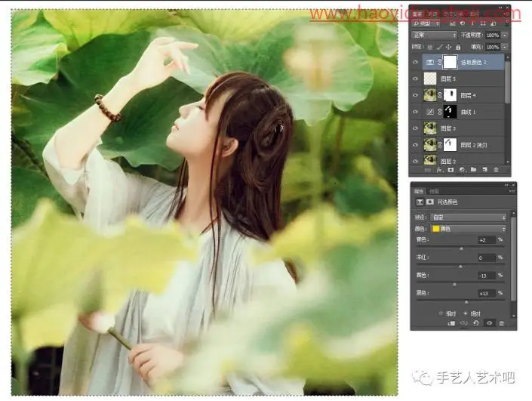Lock position move-arrows icon
The height and width of the screenshot is (401, 532).
448,47
